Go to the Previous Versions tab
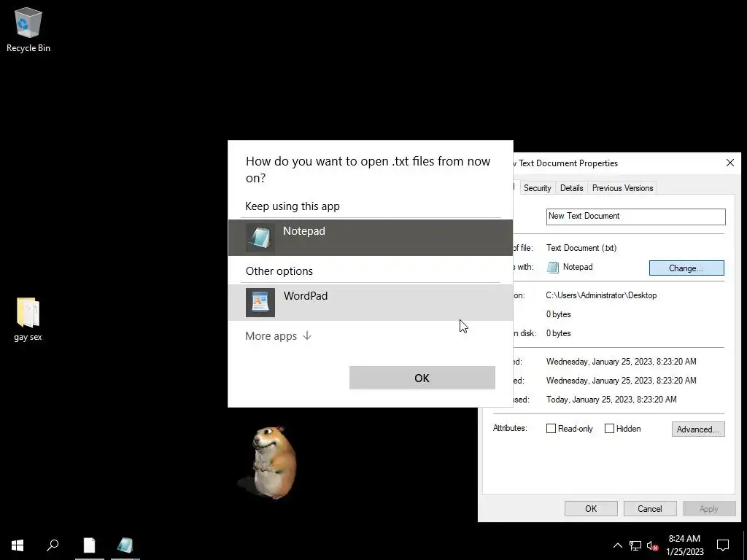747x560 pixels. [x=622, y=188]
